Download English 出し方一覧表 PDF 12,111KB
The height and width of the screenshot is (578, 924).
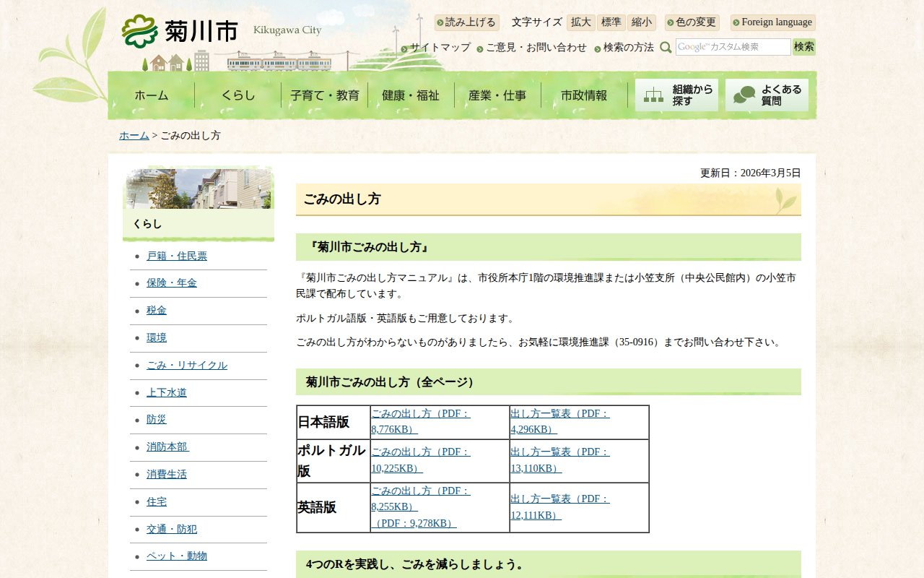pyautogui.click(x=560, y=507)
